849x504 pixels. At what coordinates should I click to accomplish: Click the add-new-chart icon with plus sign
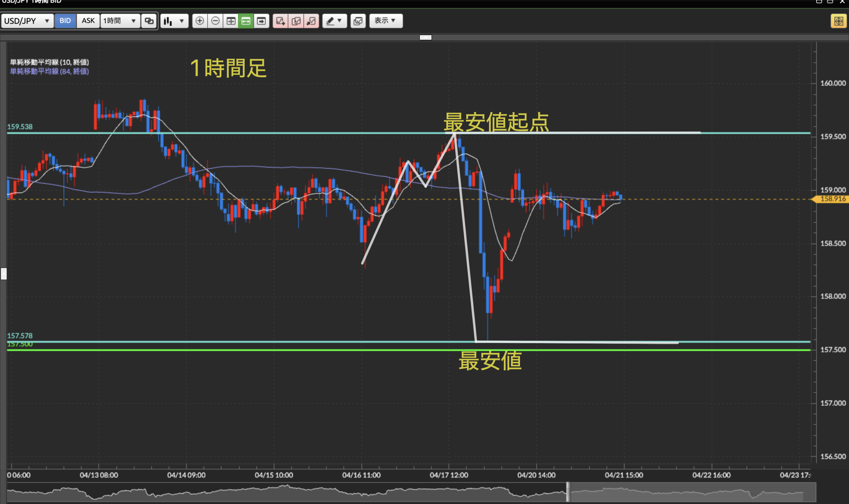[280, 21]
